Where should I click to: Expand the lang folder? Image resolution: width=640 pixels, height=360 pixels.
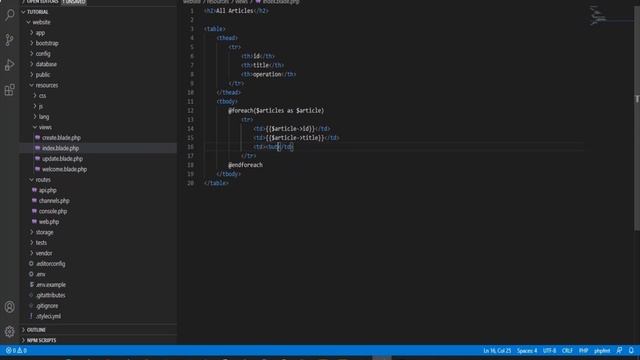click(x=44, y=117)
